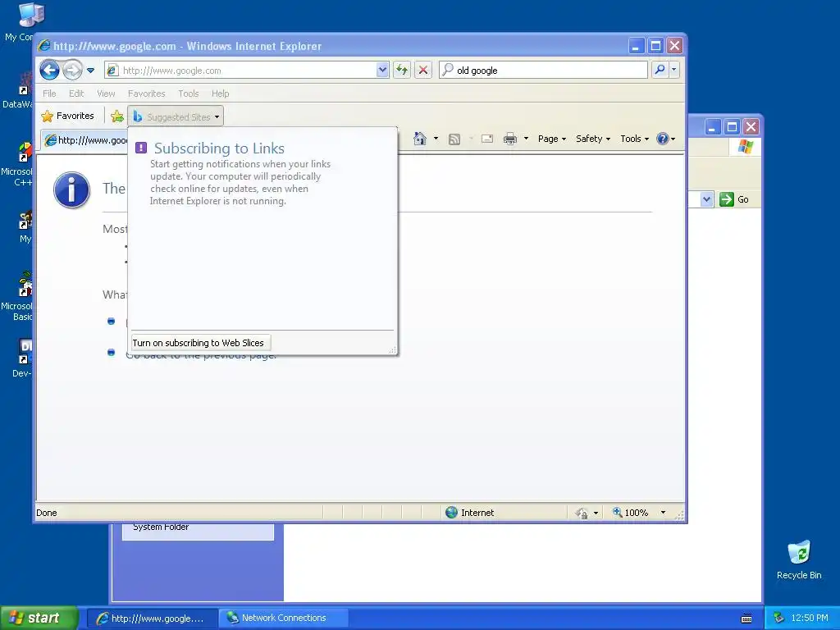Image resolution: width=840 pixels, height=630 pixels.
Task: Open the Favorites center star button
Action: (x=68, y=116)
